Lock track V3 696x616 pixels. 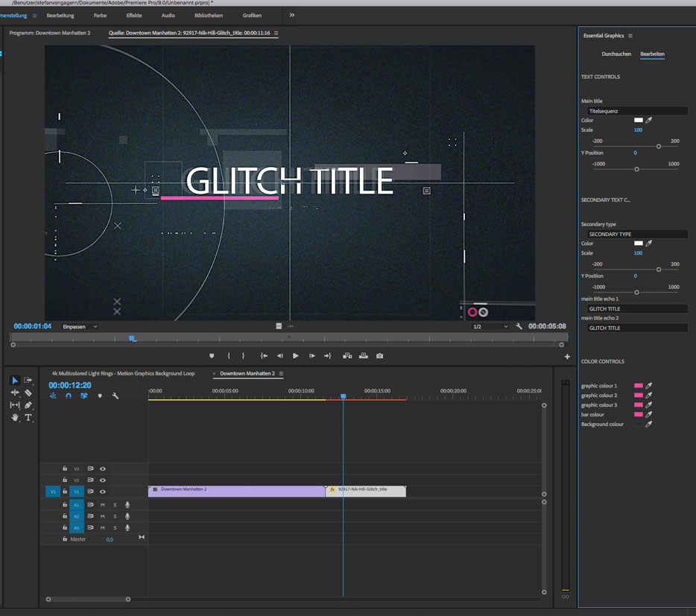pyautogui.click(x=65, y=469)
